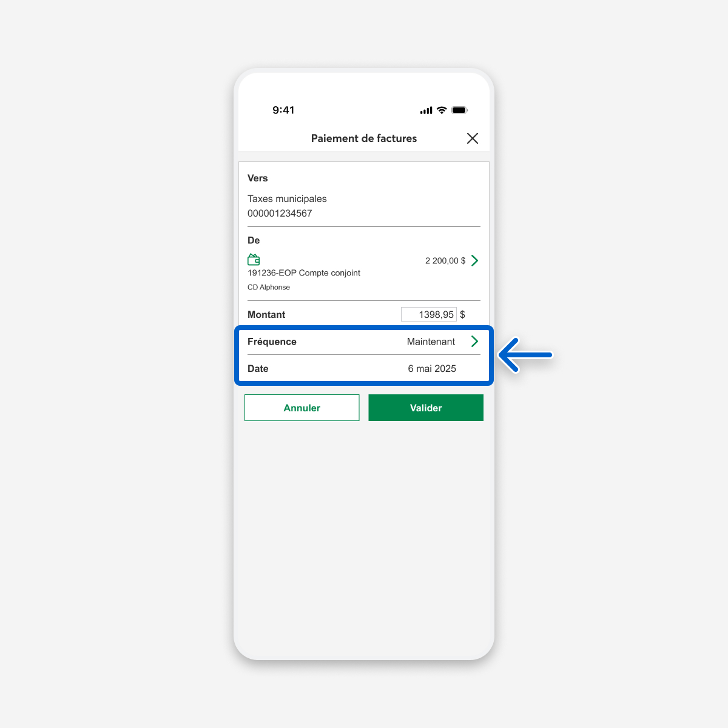Close the Paiement de factures screen
Image resolution: width=728 pixels, height=728 pixels.
pyautogui.click(x=473, y=138)
